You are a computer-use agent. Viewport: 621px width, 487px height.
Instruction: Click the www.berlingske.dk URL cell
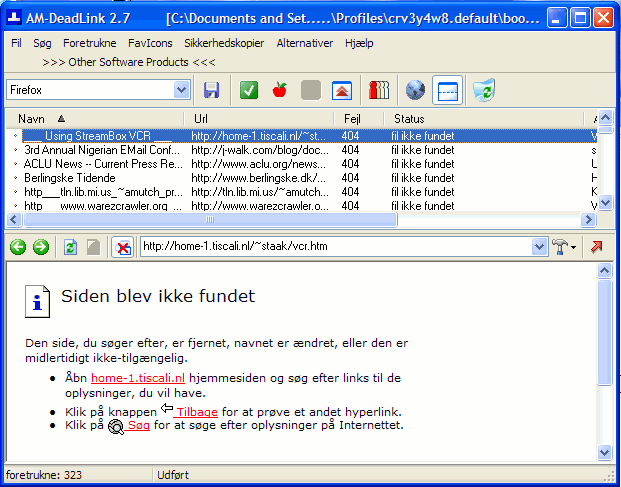tap(259, 178)
